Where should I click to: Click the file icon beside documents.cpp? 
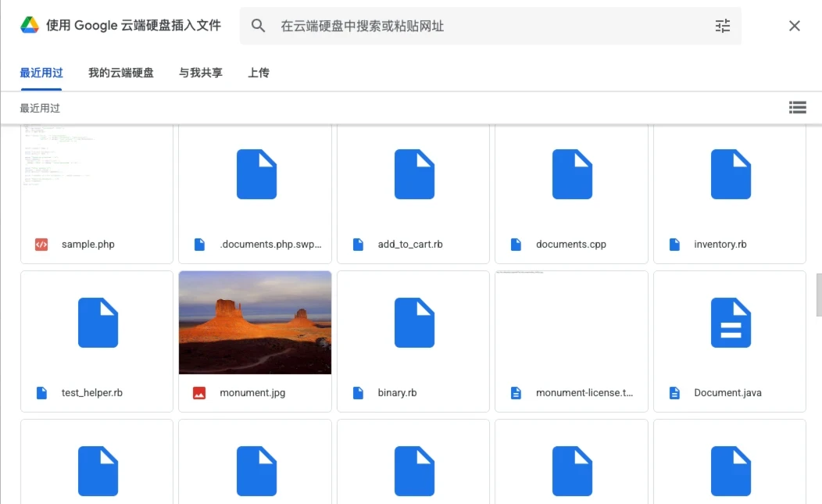click(x=516, y=244)
